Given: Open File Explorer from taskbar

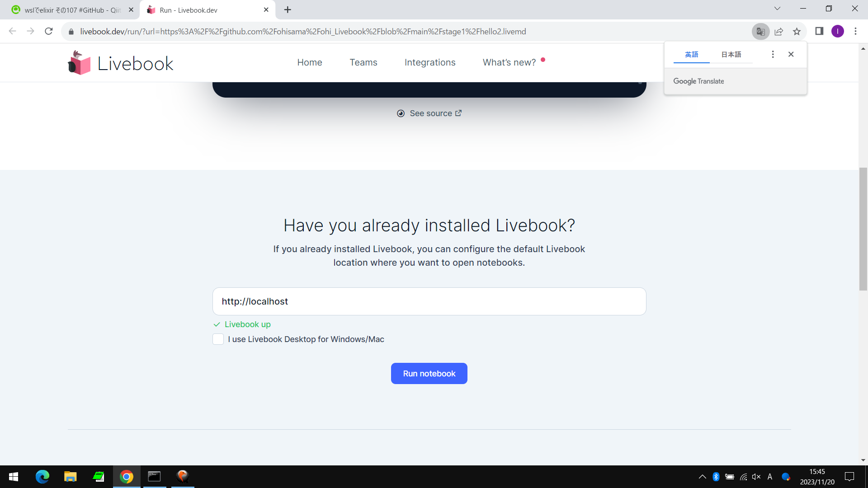Looking at the screenshot, I should pyautogui.click(x=70, y=476).
